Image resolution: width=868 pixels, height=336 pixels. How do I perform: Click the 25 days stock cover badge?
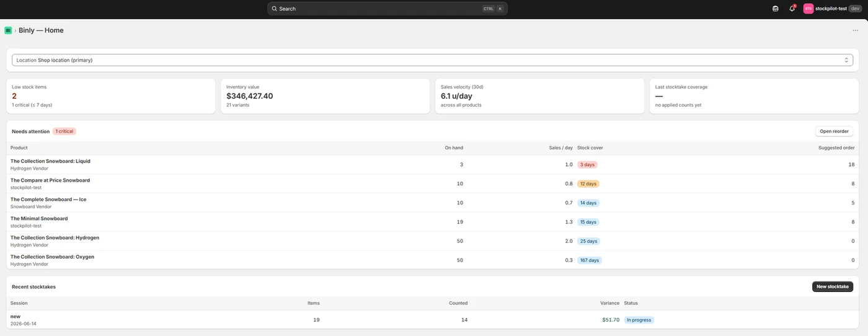pos(588,241)
